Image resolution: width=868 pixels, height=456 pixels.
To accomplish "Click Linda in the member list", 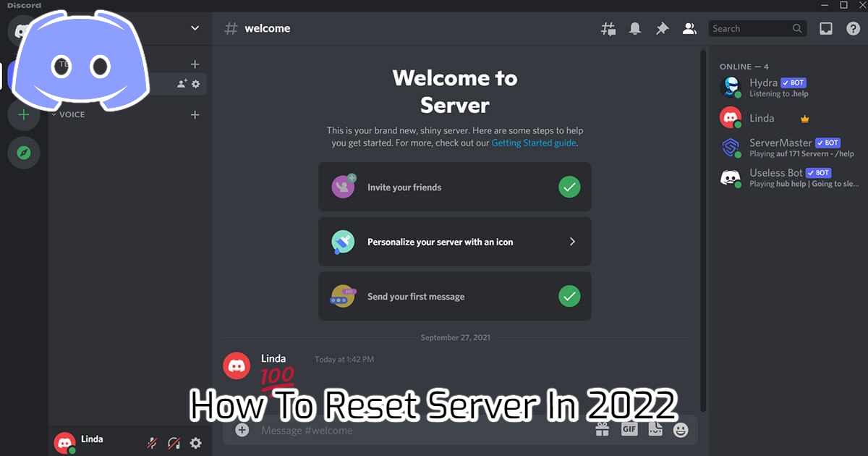I will point(788,118).
